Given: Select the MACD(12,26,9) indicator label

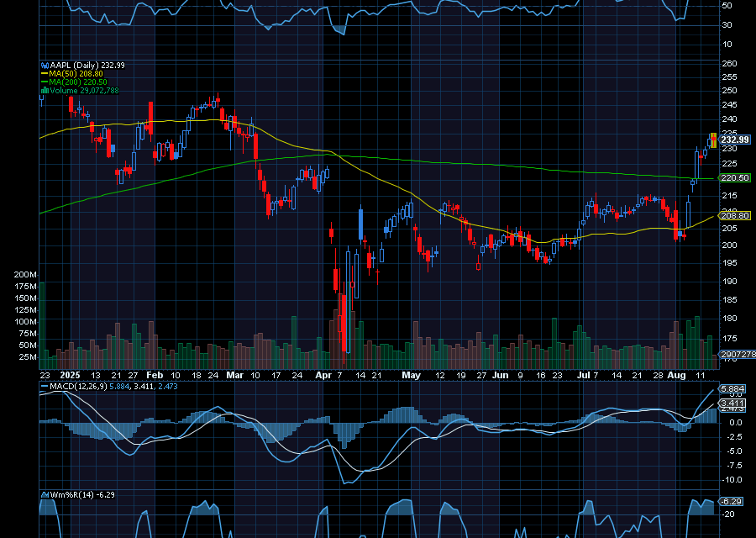Looking at the screenshot, I should 78,387.
